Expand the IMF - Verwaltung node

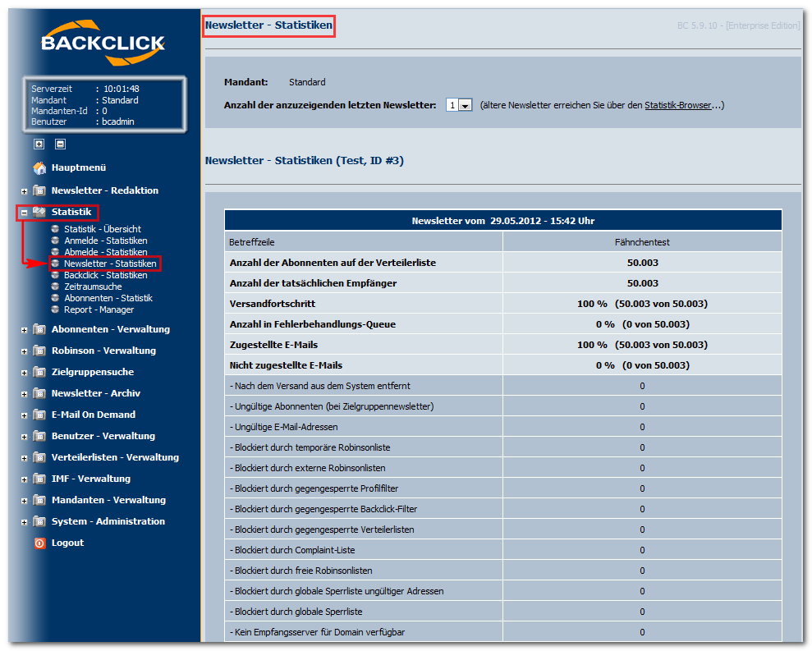click(24, 479)
